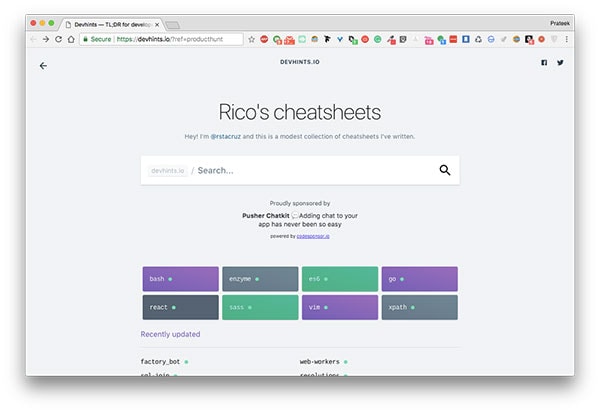Open the factory_bot cheatsheet
600x412 pixels.
pyautogui.click(x=160, y=362)
